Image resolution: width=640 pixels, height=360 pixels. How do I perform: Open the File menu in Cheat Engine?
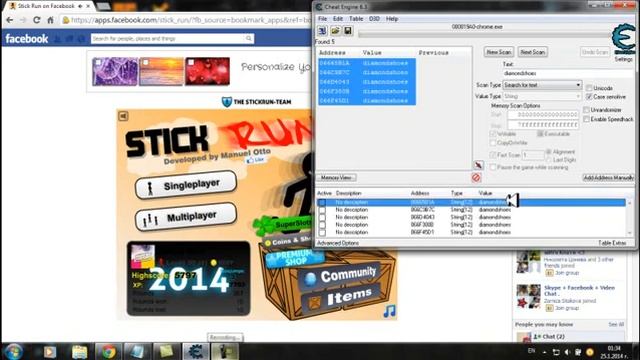pyautogui.click(x=322, y=19)
